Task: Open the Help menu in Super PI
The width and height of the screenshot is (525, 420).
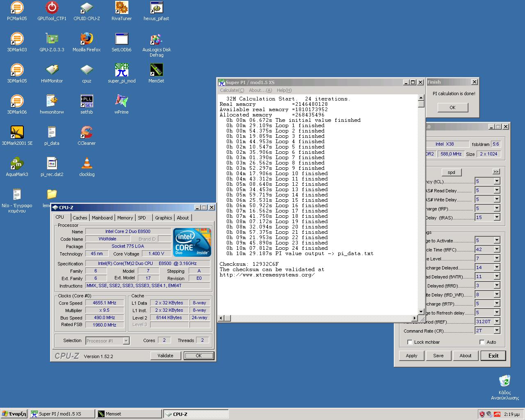Action: click(x=284, y=90)
